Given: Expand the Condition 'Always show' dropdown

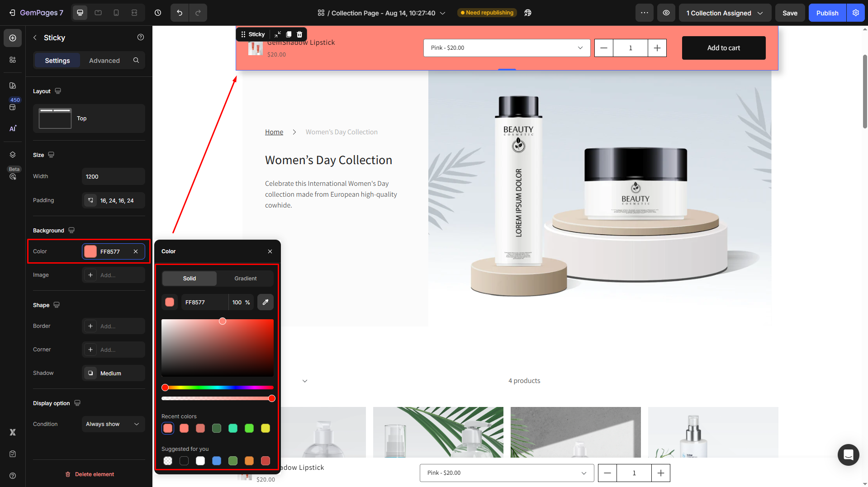Looking at the screenshot, I should click(113, 424).
